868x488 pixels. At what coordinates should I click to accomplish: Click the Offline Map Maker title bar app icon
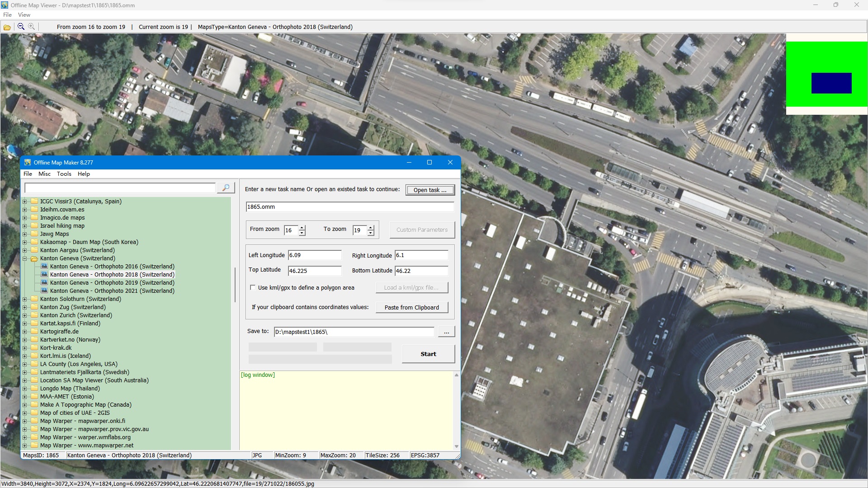click(28, 163)
